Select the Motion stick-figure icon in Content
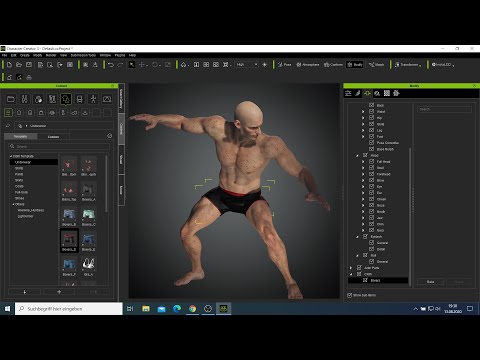This screenshot has width=480, height=360. [x=93, y=99]
